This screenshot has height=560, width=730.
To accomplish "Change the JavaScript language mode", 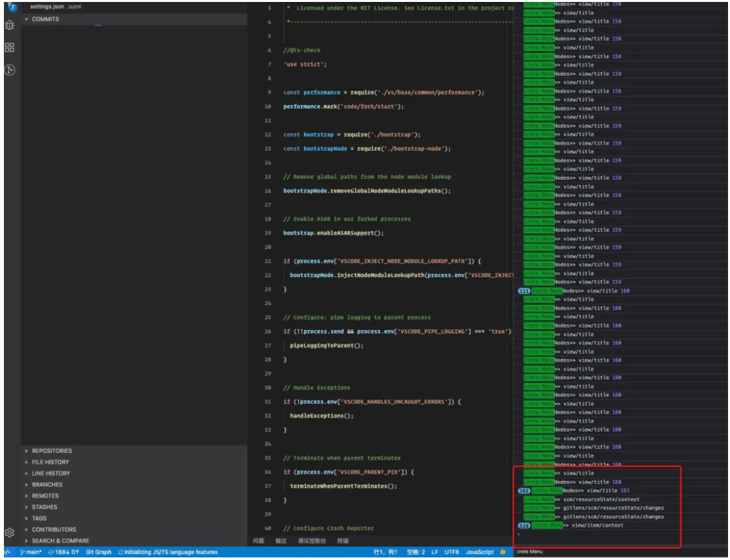I will point(479,552).
